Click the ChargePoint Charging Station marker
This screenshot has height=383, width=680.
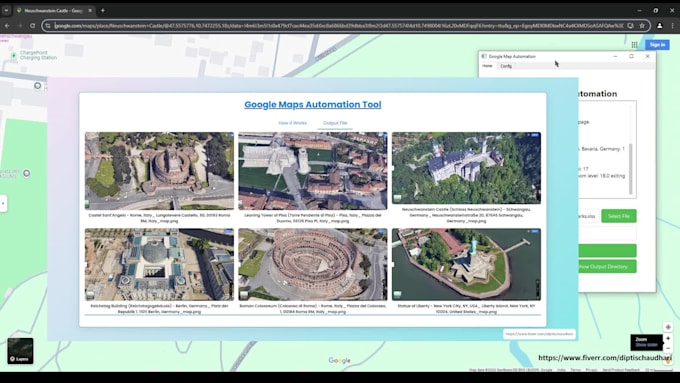(13, 55)
